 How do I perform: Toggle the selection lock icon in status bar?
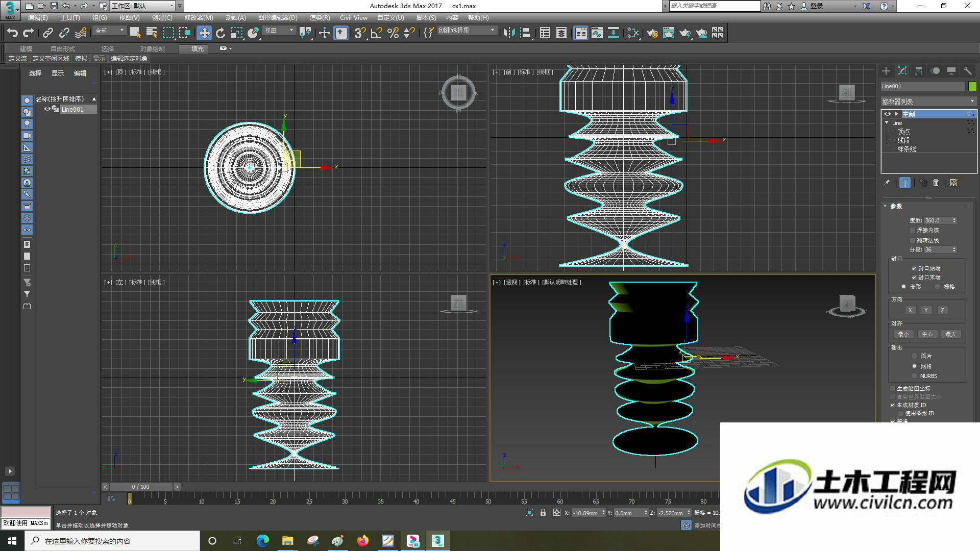[x=543, y=513]
